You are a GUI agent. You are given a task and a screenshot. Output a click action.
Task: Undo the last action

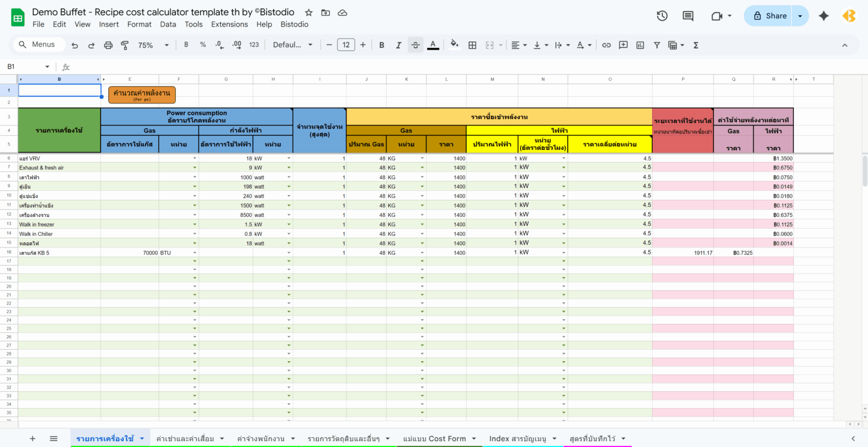(x=75, y=45)
